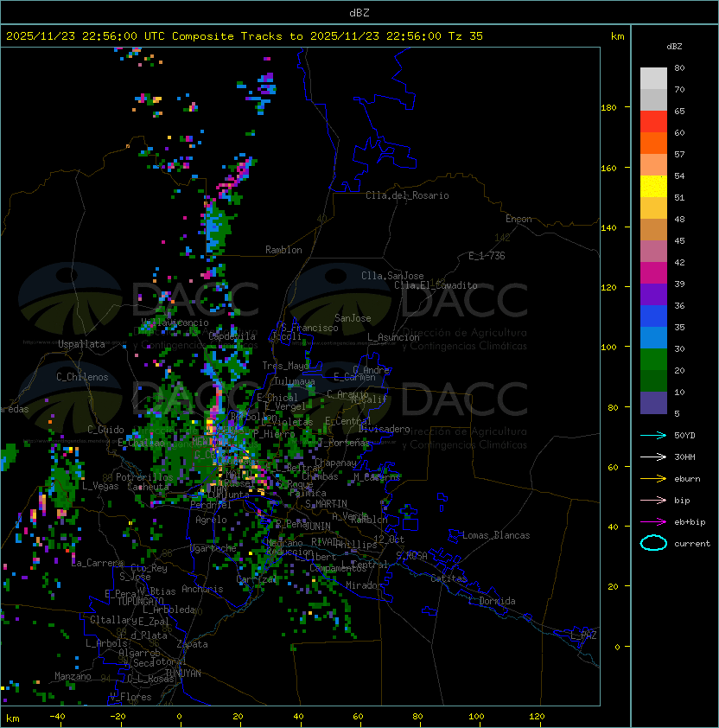Click the 'Uspallata' map label
The height and width of the screenshot is (728, 719).
[x=81, y=344]
